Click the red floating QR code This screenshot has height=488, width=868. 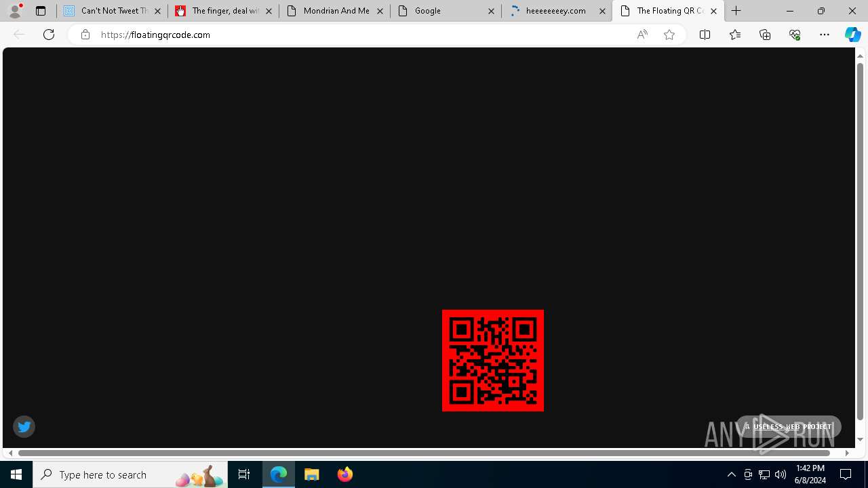point(493,361)
